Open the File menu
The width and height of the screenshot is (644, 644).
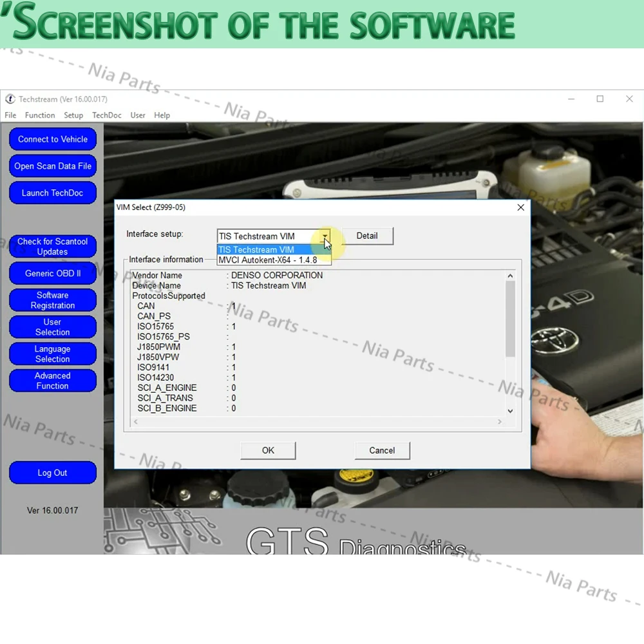(x=10, y=115)
